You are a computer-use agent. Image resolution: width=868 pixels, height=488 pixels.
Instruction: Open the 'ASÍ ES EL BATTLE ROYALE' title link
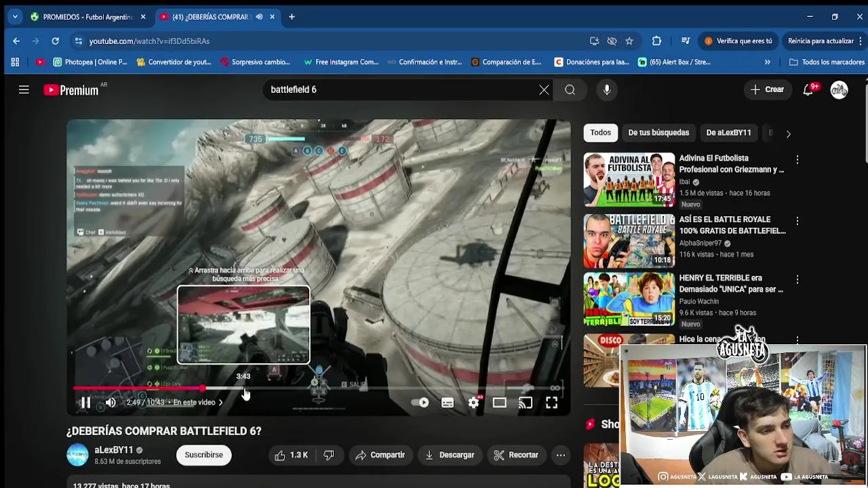(x=732, y=225)
